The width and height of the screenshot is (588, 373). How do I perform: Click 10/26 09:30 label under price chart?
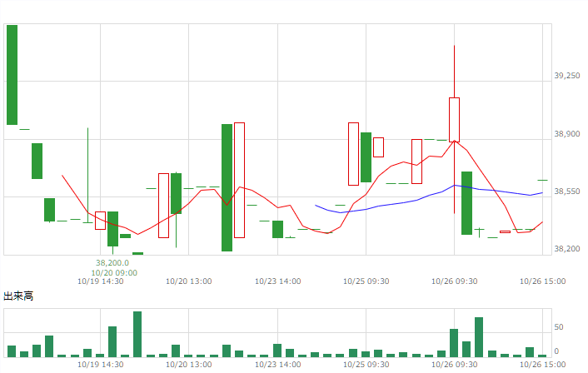(454, 281)
